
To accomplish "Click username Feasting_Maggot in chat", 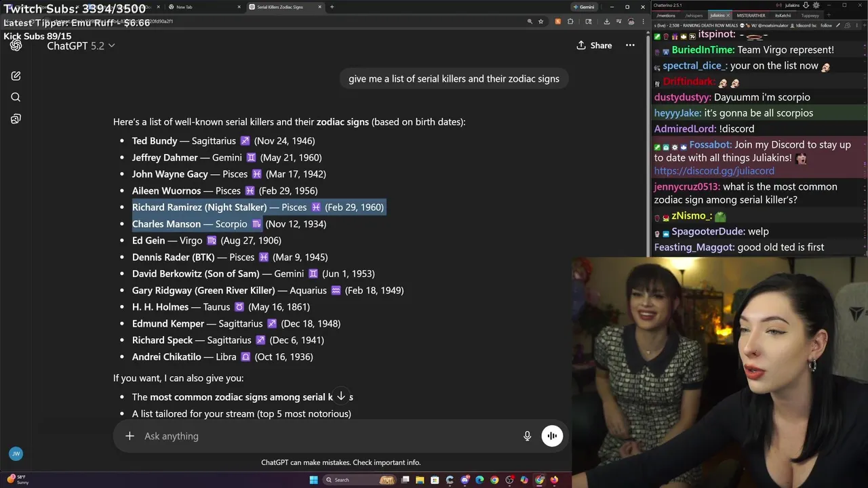I will click(694, 247).
